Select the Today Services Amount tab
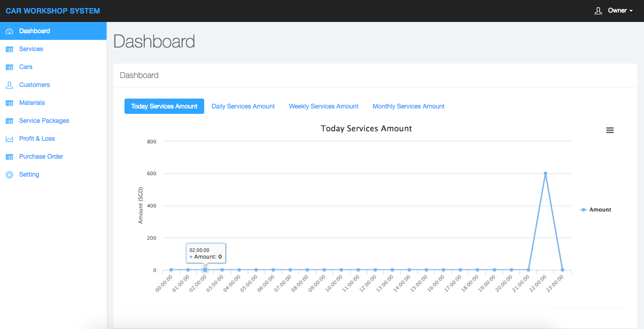 pos(164,106)
